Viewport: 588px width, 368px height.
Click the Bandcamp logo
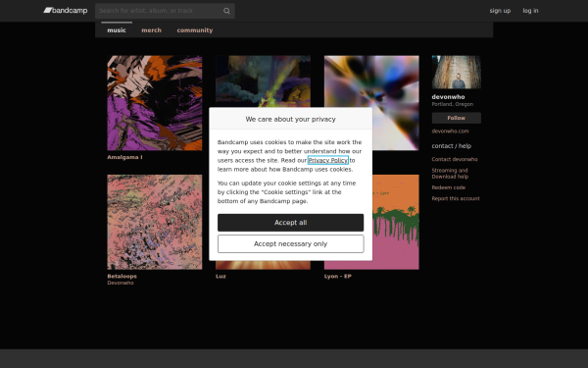66,11
